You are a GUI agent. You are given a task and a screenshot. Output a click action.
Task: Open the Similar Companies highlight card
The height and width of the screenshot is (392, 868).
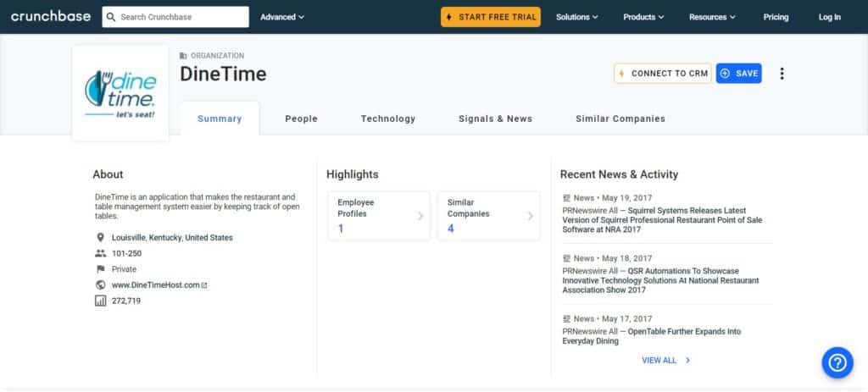[x=488, y=216]
